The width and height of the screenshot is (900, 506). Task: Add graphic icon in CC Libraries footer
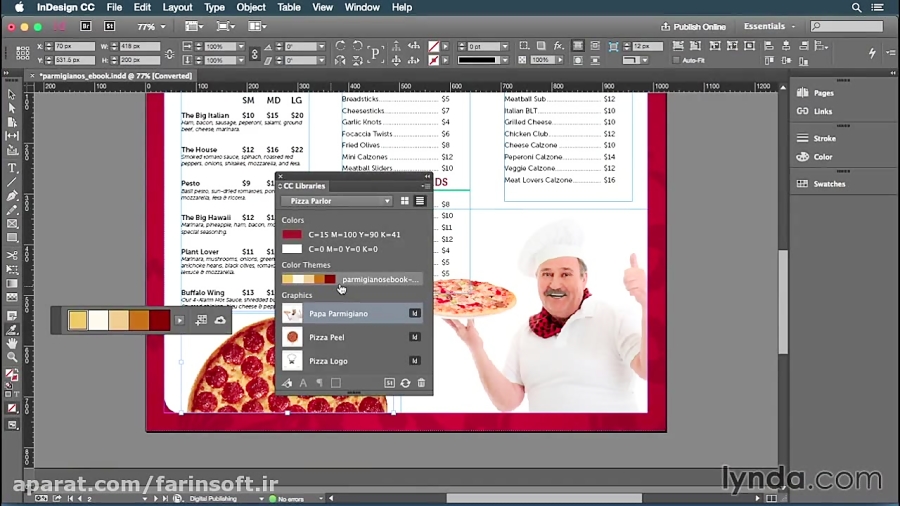288,383
